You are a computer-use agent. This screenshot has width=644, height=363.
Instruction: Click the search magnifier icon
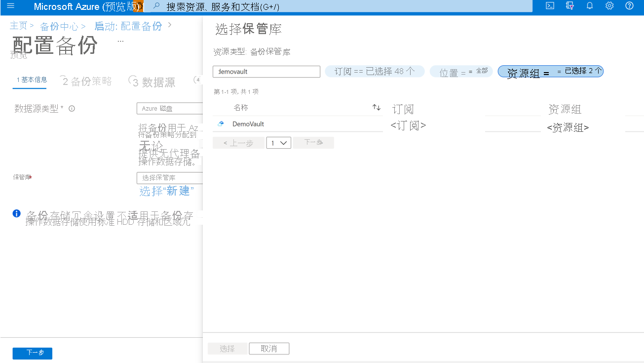pyautogui.click(x=156, y=6)
